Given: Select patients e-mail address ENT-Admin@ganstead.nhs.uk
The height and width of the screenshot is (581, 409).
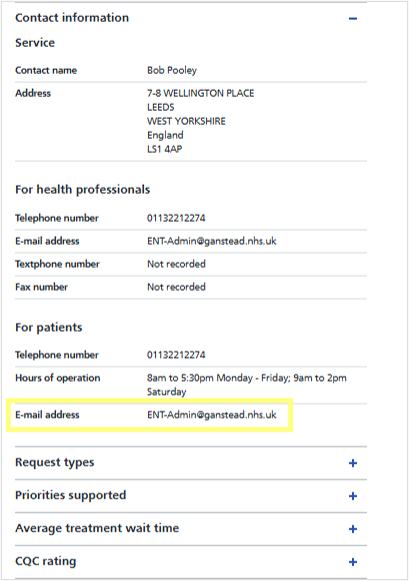Looking at the screenshot, I should [212, 415].
